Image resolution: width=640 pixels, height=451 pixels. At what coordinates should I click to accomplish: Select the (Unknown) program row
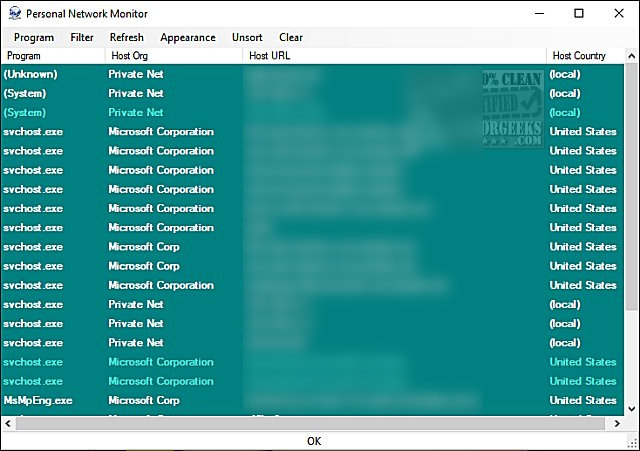pyautogui.click(x=313, y=74)
